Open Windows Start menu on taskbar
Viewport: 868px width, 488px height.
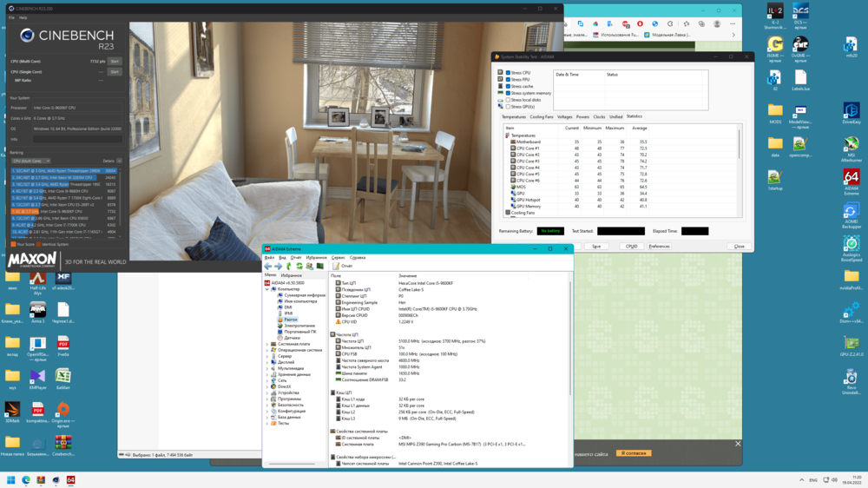coord(10,479)
